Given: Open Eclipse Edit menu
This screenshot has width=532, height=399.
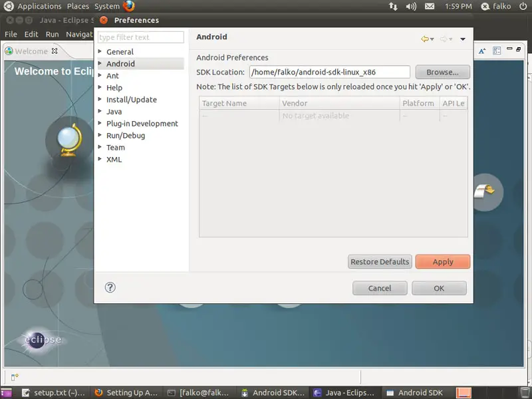Looking at the screenshot, I should click(x=31, y=34).
